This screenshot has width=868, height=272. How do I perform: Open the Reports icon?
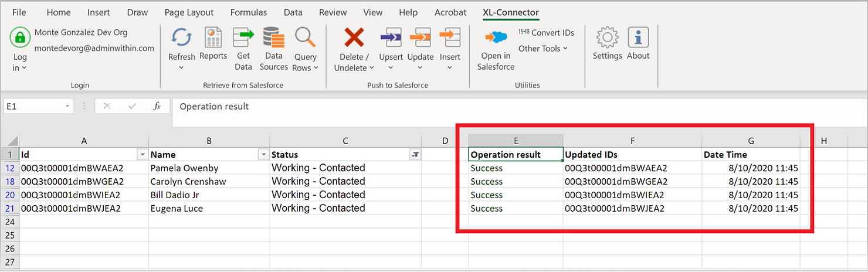213,38
